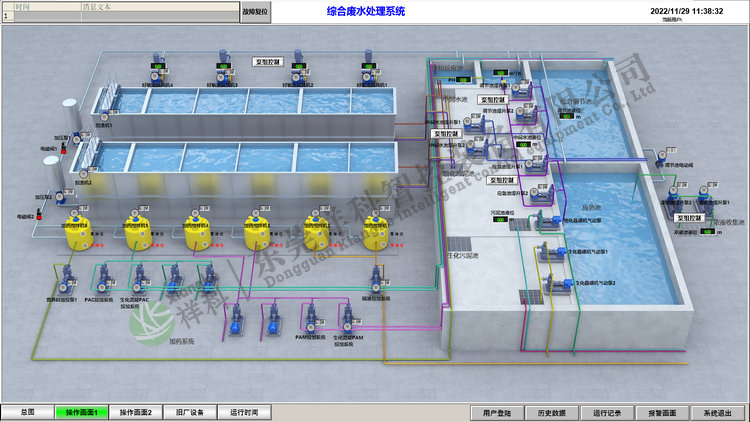Select the leftmost yellow dosing mixer tank
This screenshot has width=750, height=422.
coord(76,232)
